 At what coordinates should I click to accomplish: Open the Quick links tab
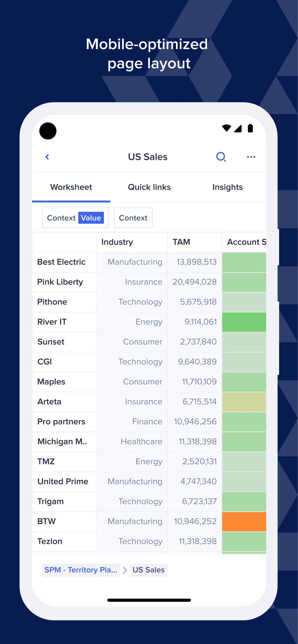click(x=149, y=187)
